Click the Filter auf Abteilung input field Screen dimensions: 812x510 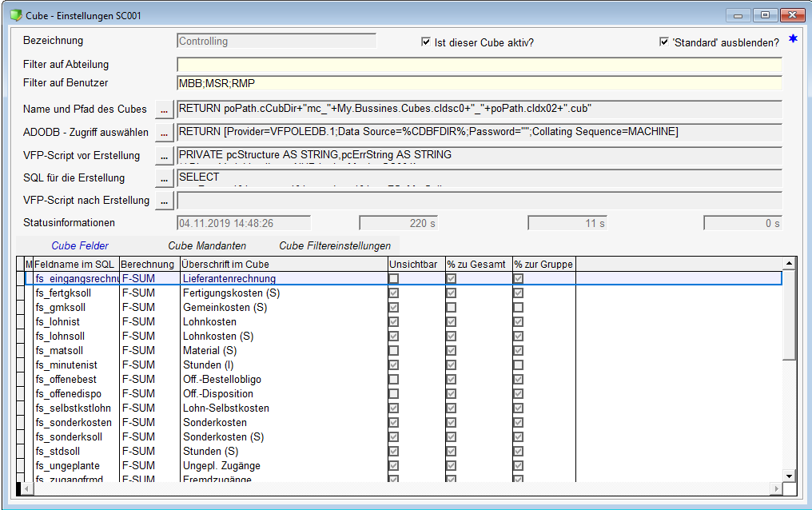click(478, 65)
